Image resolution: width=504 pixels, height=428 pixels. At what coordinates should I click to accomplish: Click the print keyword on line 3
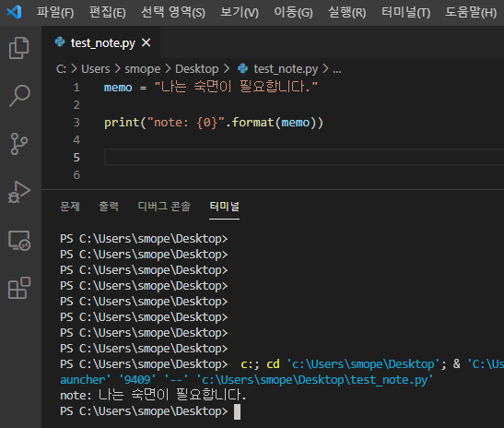[x=122, y=123]
